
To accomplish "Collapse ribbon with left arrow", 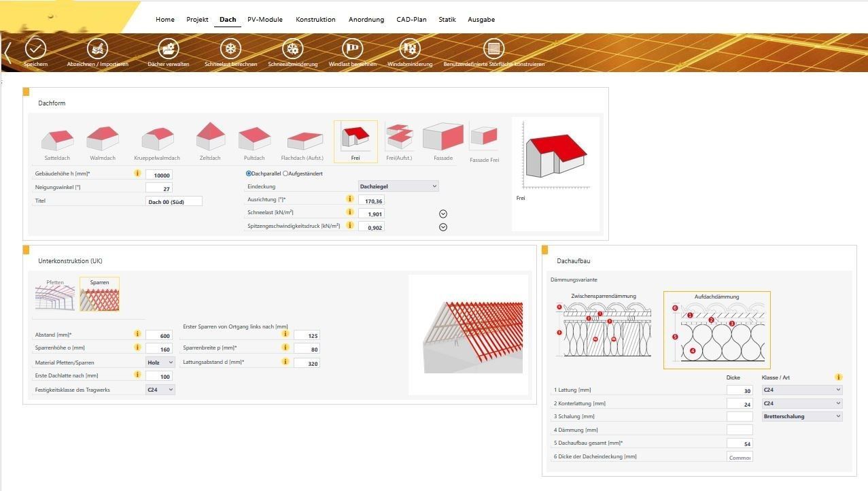I will tap(7, 52).
